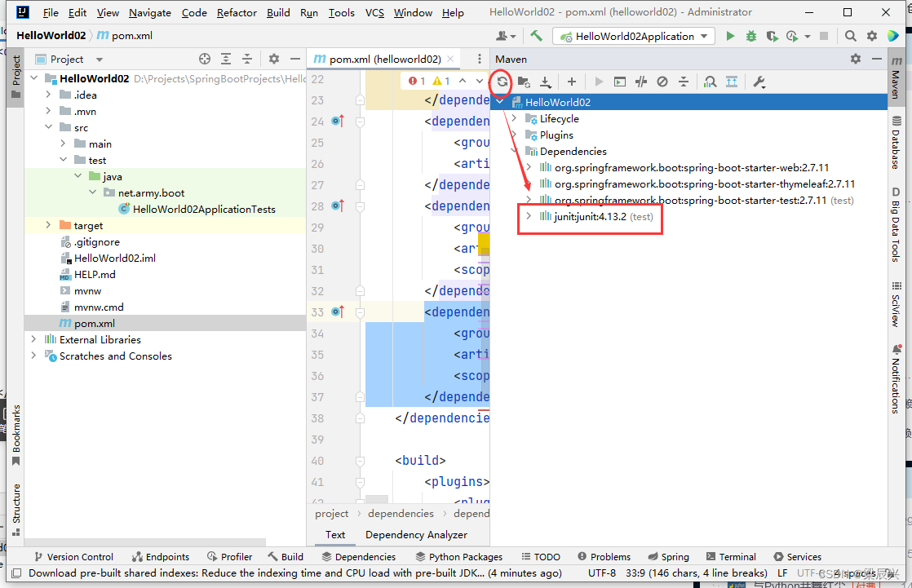Click line separator LF in status bar
This screenshot has height=588, width=912.
coord(782,573)
